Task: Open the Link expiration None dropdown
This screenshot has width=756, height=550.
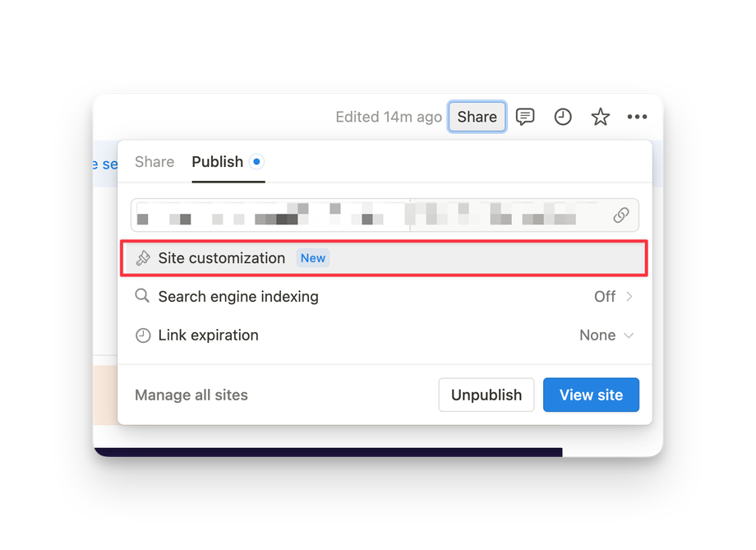Action: tap(607, 335)
